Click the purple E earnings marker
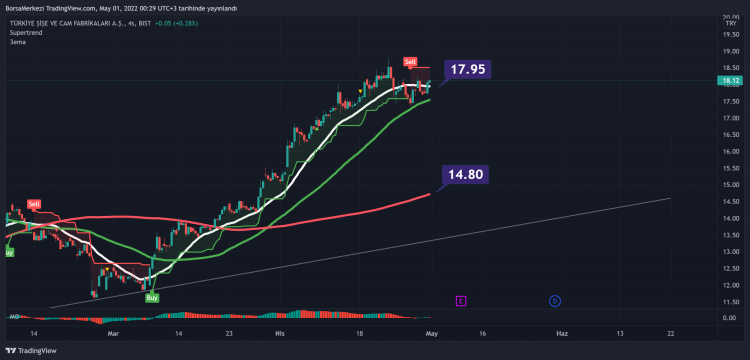The width and height of the screenshot is (750, 360). click(x=461, y=301)
